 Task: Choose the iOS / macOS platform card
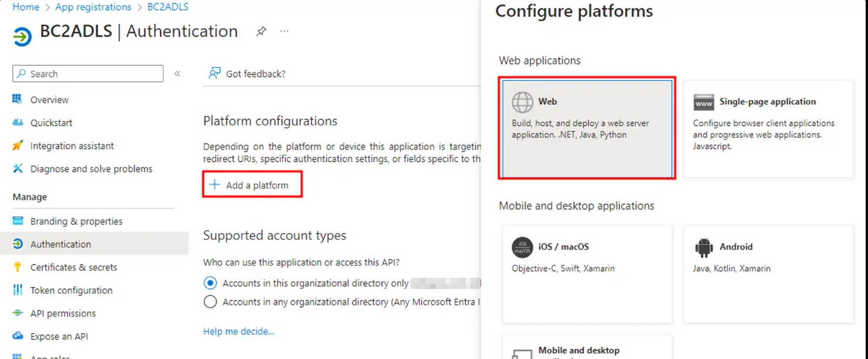(587, 274)
